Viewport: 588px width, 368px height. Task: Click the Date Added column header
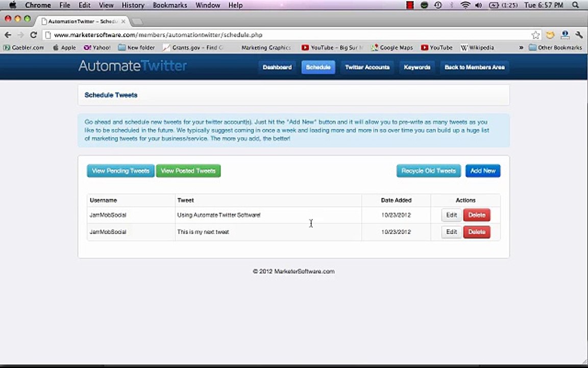(397, 200)
